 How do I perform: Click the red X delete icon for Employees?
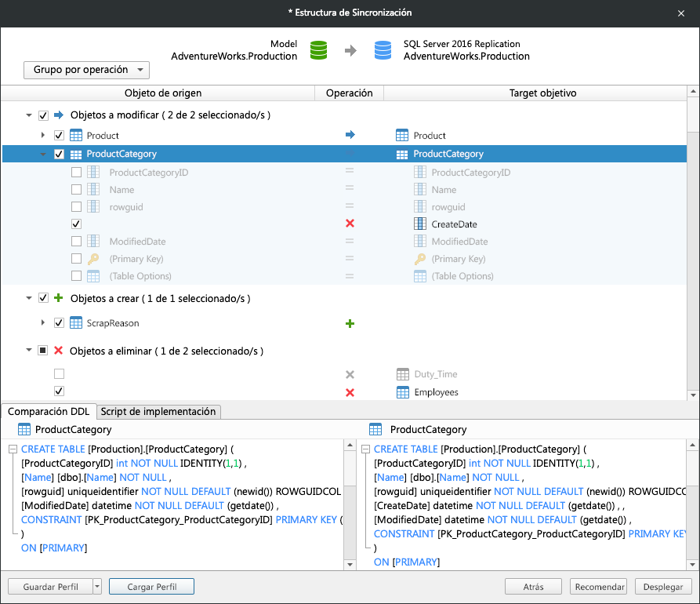(x=350, y=391)
